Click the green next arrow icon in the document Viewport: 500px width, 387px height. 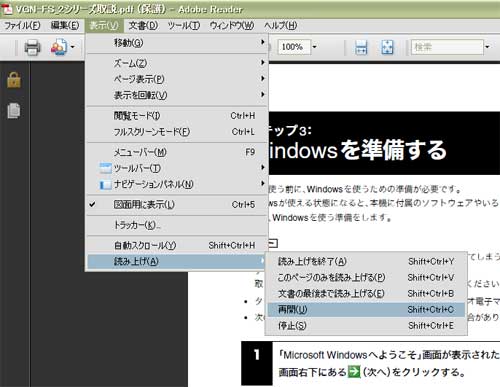tap(354, 372)
